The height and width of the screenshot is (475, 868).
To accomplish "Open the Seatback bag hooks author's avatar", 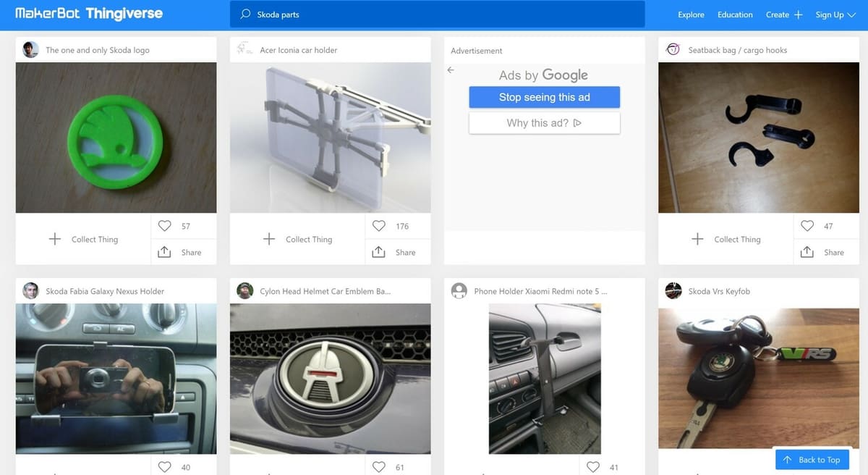I will (673, 49).
